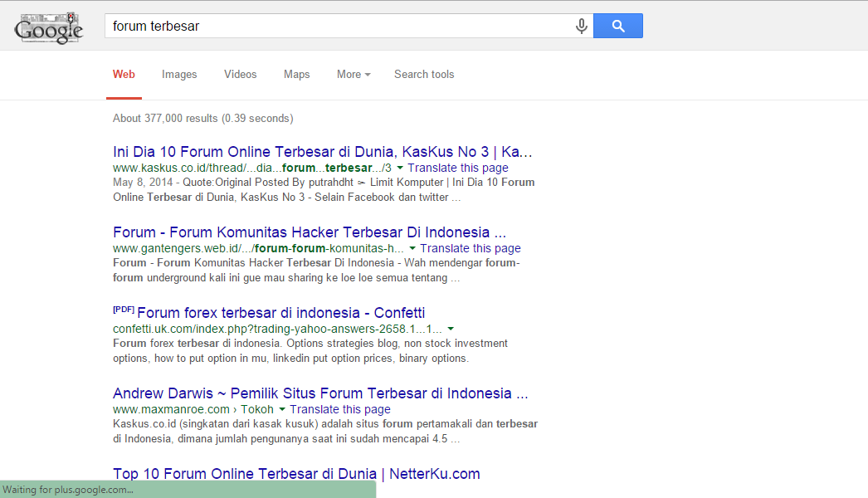Viewport: 868px width, 498px height.
Task: Switch to the Images tab
Action: click(179, 74)
